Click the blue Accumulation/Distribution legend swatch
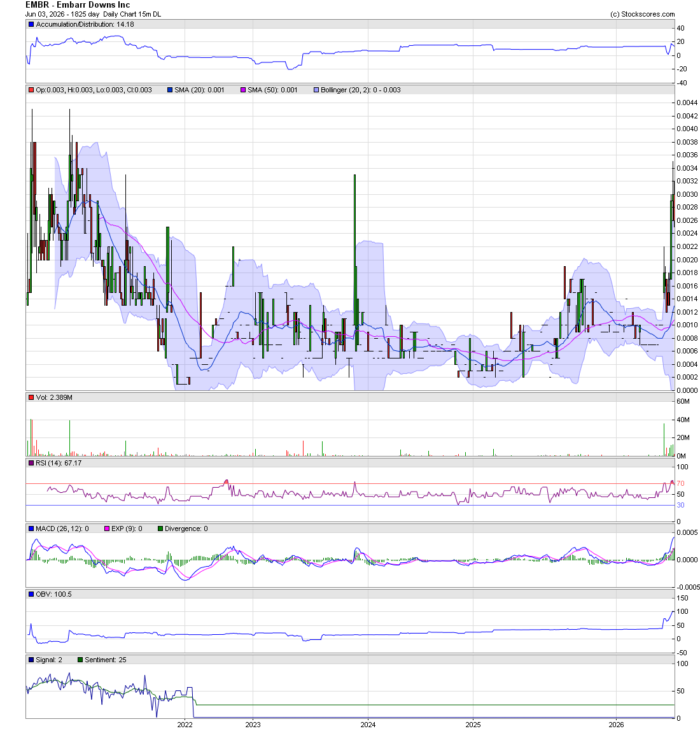 [x=31, y=24]
